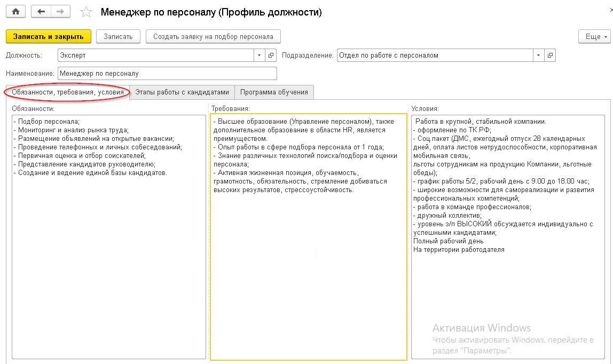This screenshot has width=613, height=364.
Task: Click the Home icon button
Action: click(x=15, y=12)
